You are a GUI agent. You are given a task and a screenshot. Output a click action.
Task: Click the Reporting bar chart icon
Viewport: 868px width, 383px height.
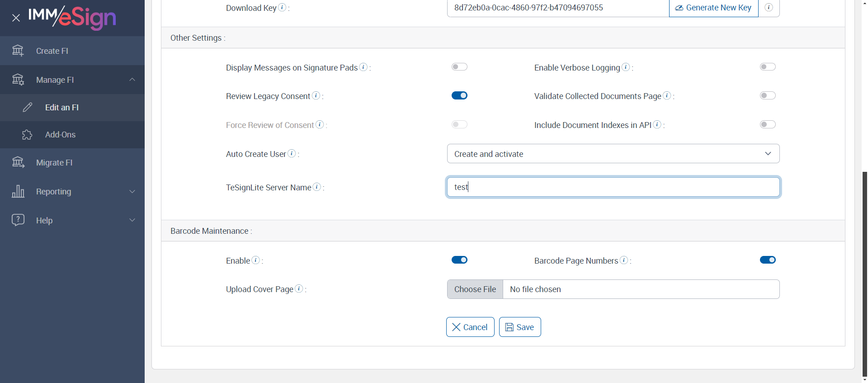[x=18, y=191]
